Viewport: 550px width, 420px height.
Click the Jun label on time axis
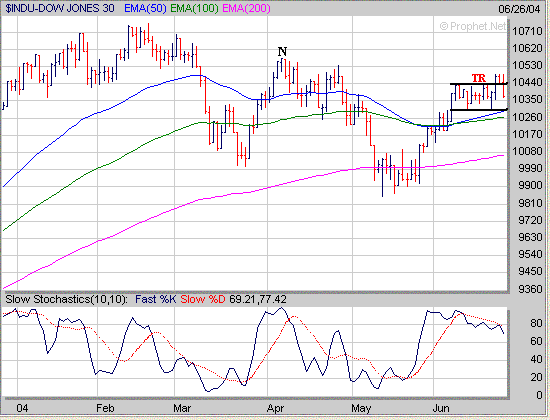[441, 408]
